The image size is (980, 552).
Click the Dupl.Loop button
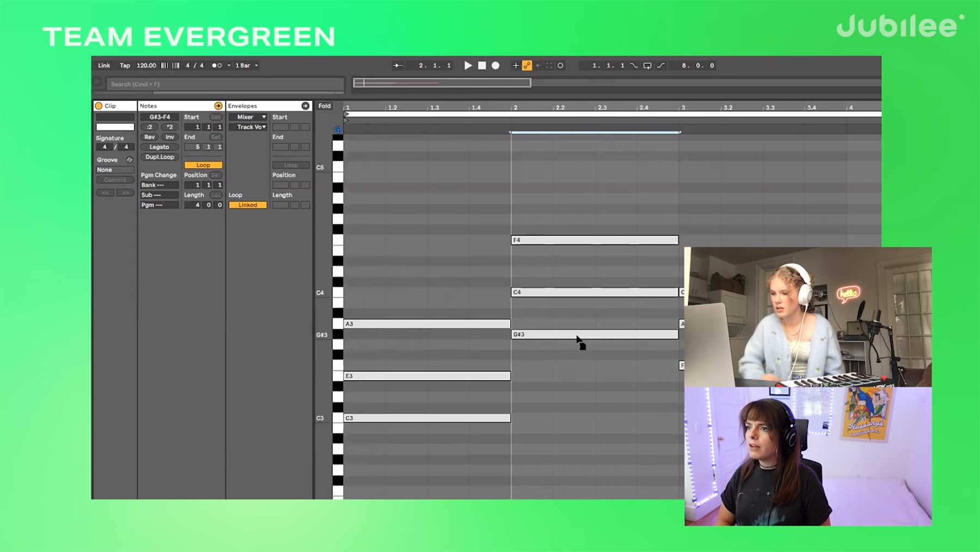(159, 157)
